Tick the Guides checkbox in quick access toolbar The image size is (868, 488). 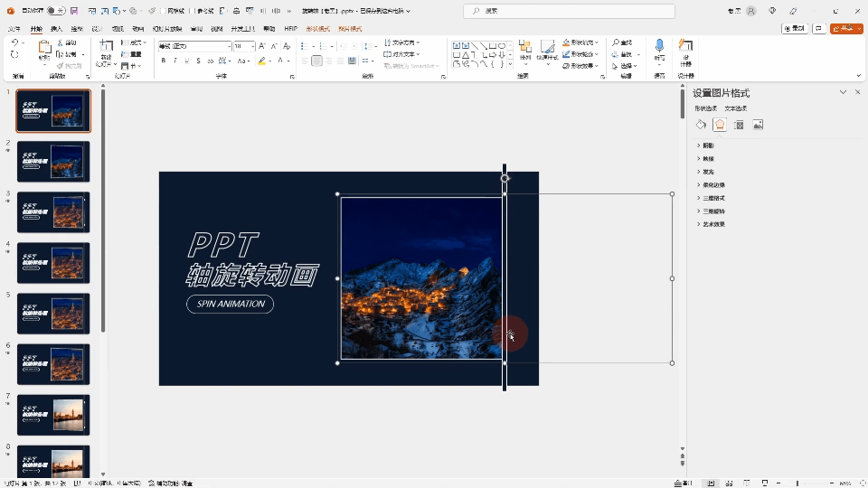pyautogui.click(x=193, y=11)
